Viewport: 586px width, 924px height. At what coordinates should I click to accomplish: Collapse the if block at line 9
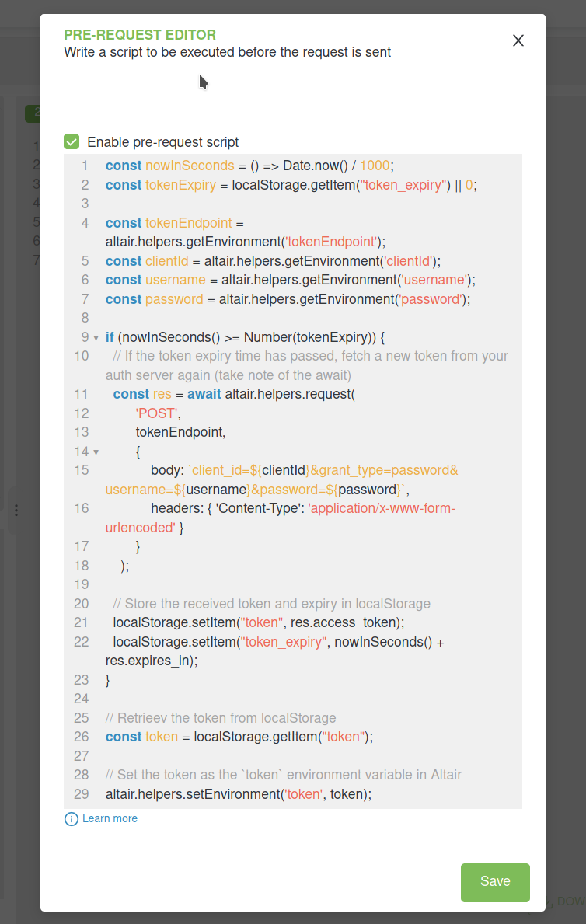tap(95, 337)
